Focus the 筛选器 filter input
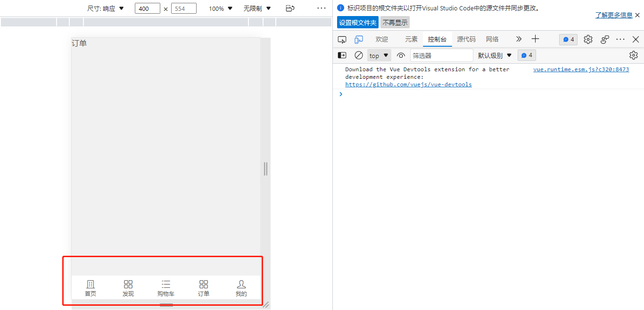Image resolution: width=644 pixels, height=310 pixels. click(x=442, y=55)
